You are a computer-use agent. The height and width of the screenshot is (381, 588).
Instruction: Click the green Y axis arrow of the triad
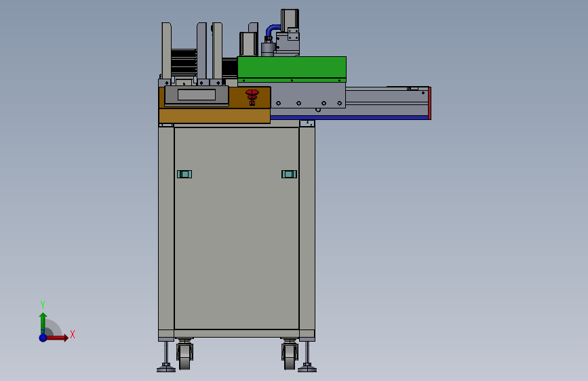click(43, 323)
